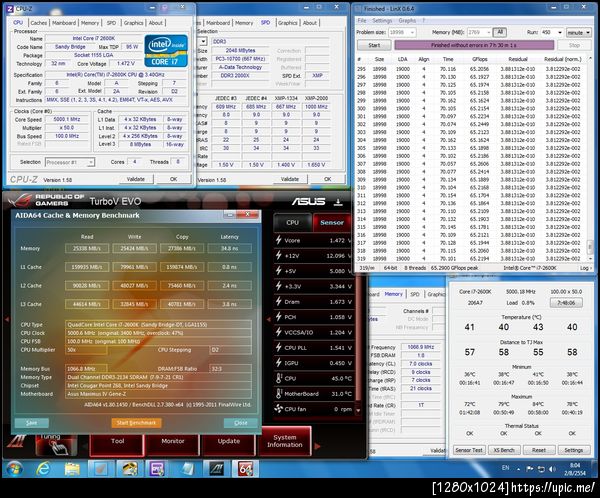Click the CPU temperature thermometer icon
This screenshot has width=600, height=498.
pos(279,378)
